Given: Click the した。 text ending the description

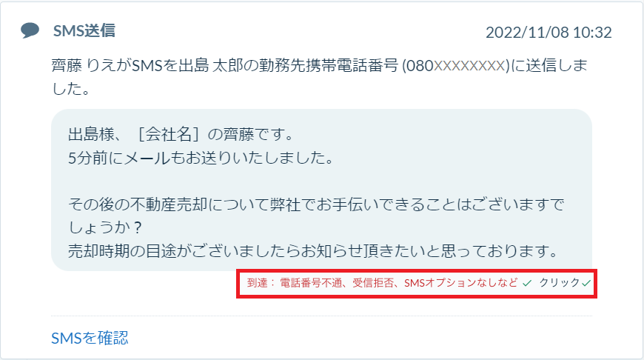Looking at the screenshot, I should click(70, 89).
